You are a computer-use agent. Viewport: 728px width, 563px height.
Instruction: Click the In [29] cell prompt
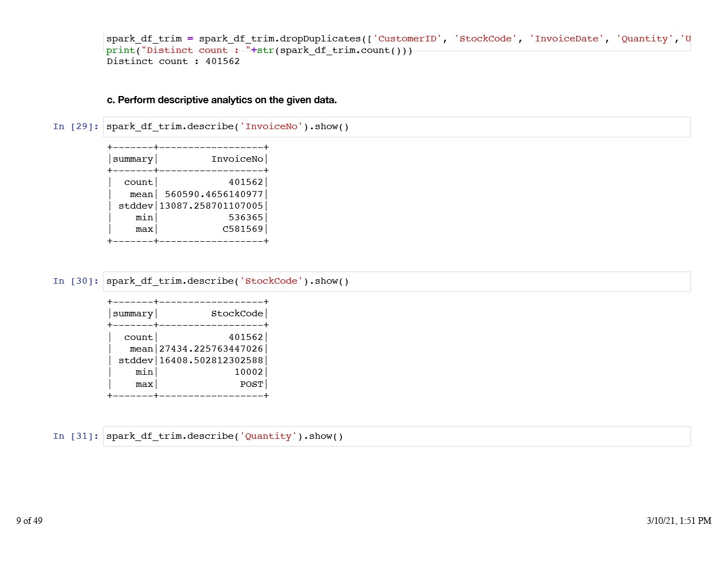point(76,126)
